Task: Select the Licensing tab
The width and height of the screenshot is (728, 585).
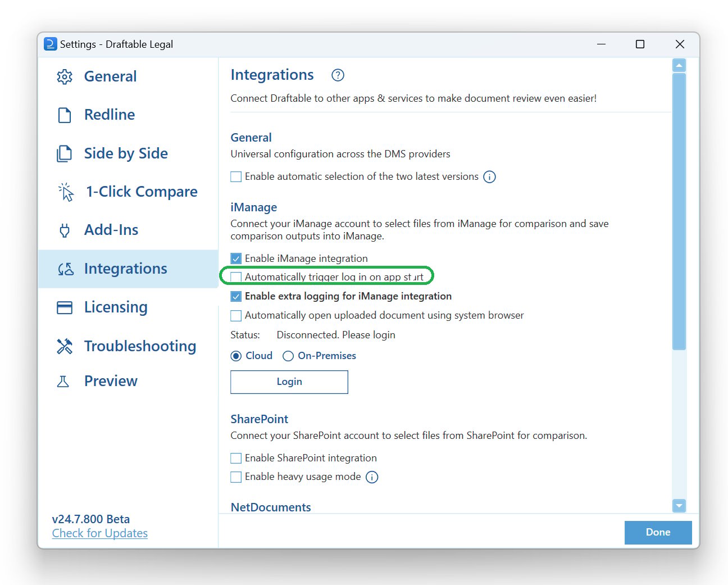Action: [128, 307]
